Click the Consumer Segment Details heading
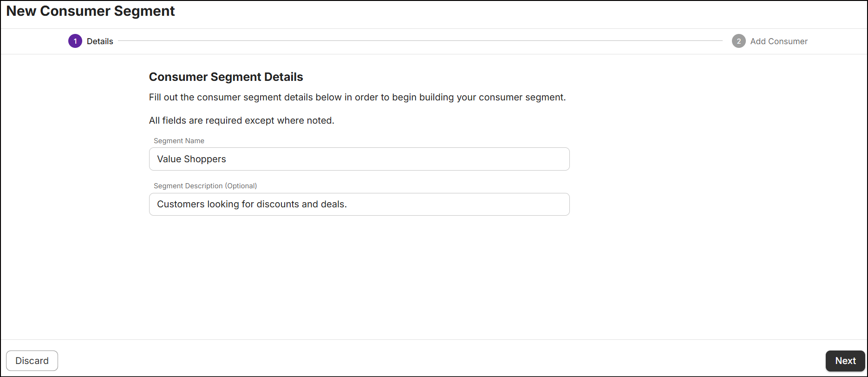868x377 pixels. click(226, 77)
